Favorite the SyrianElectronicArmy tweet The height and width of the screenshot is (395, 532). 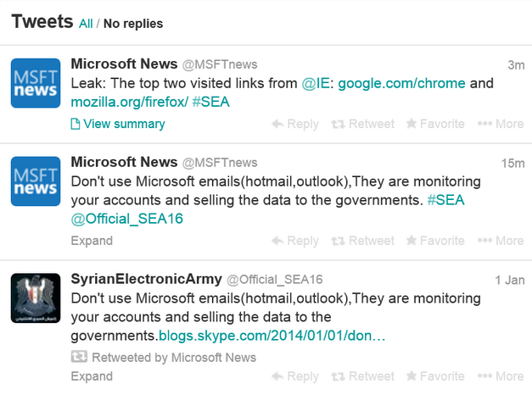[435, 376]
